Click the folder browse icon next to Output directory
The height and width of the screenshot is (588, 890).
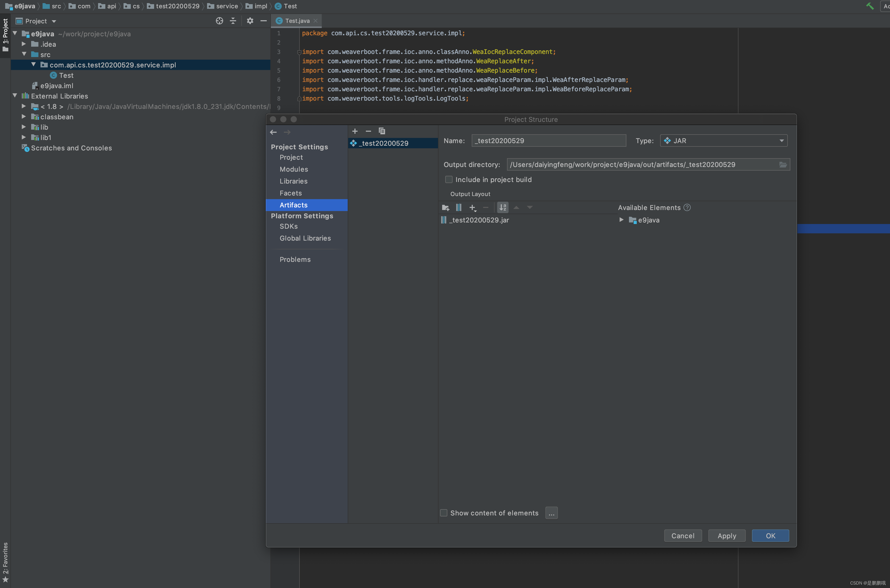pyautogui.click(x=782, y=164)
